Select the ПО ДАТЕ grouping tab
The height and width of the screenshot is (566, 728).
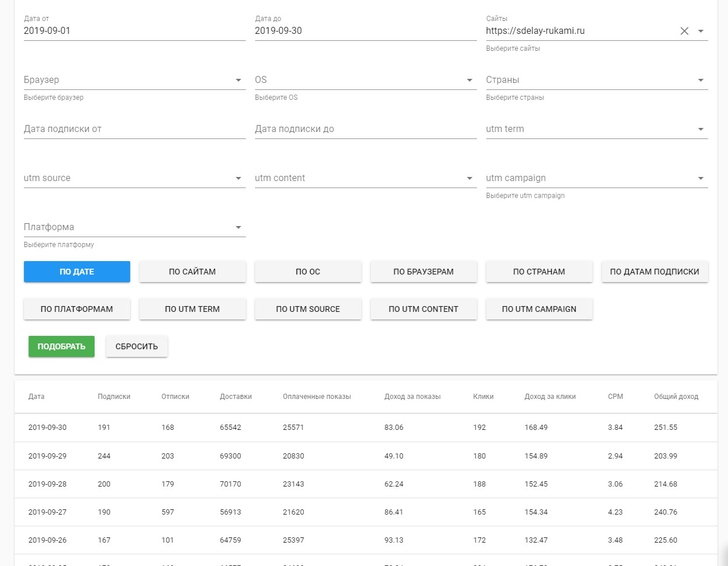pos(76,272)
